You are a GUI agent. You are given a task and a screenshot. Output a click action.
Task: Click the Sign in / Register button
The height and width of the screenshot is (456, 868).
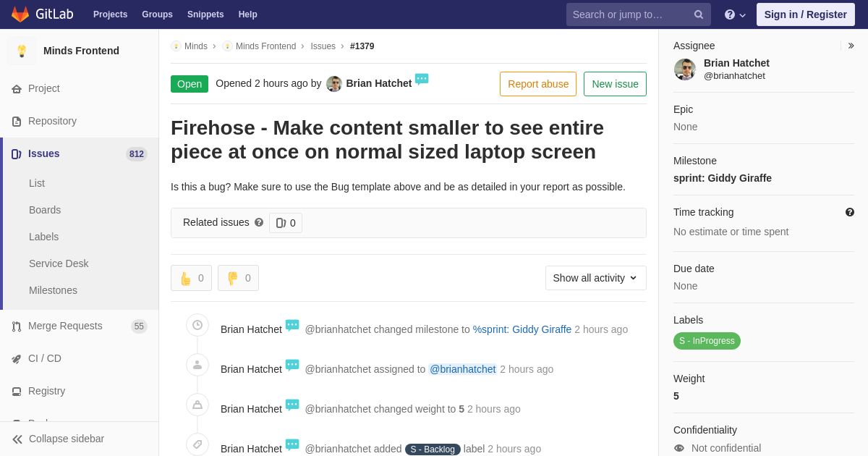click(x=805, y=14)
